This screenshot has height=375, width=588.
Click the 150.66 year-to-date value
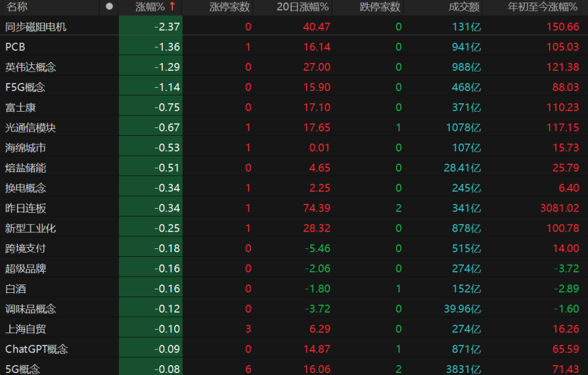[x=562, y=27]
